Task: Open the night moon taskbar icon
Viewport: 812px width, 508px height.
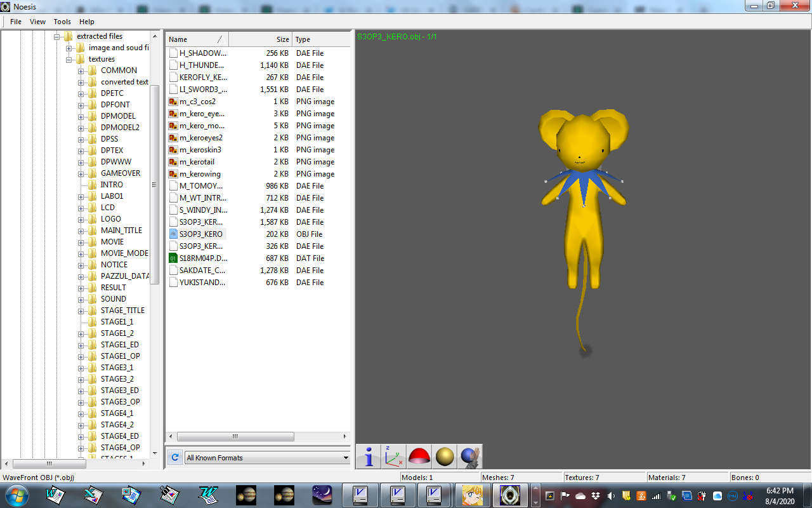Action: 322,495
